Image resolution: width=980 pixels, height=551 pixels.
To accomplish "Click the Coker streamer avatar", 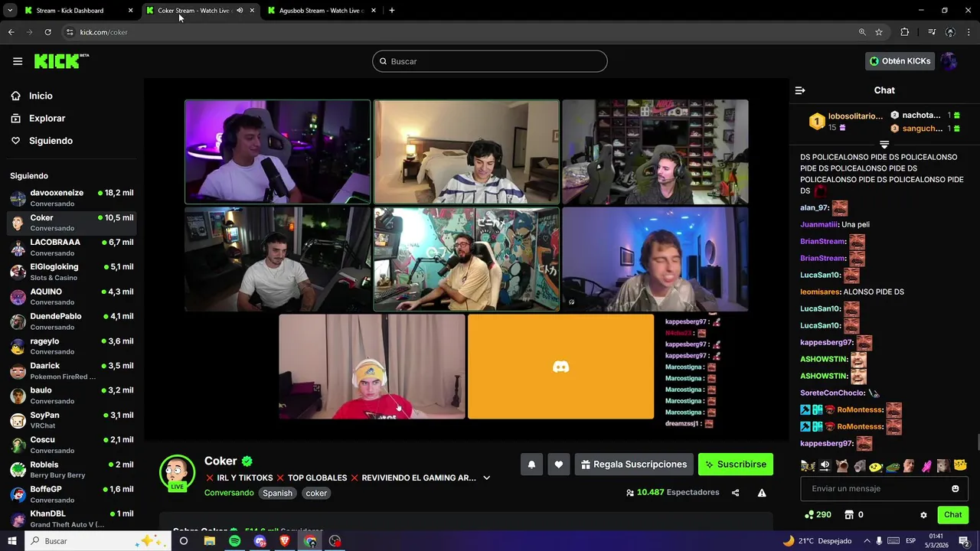I will pyautogui.click(x=177, y=473).
